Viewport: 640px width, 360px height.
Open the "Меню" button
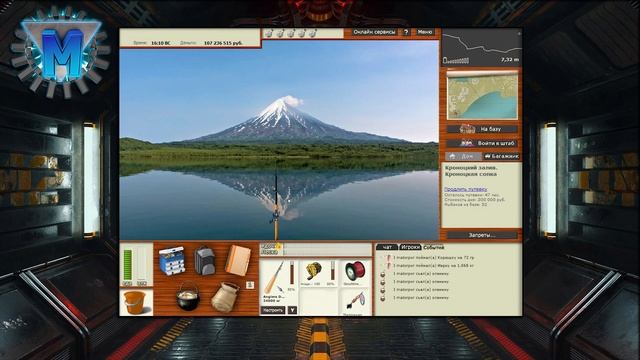424,32
